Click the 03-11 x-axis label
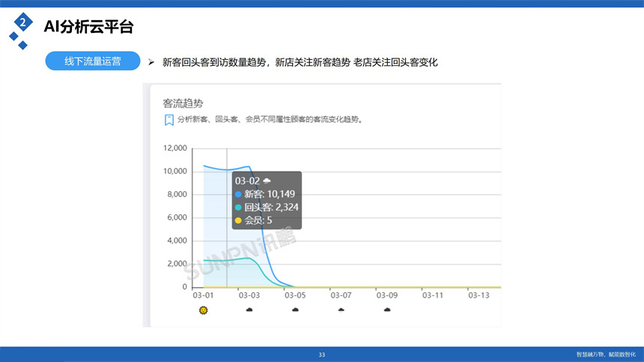 click(x=433, y=295)
